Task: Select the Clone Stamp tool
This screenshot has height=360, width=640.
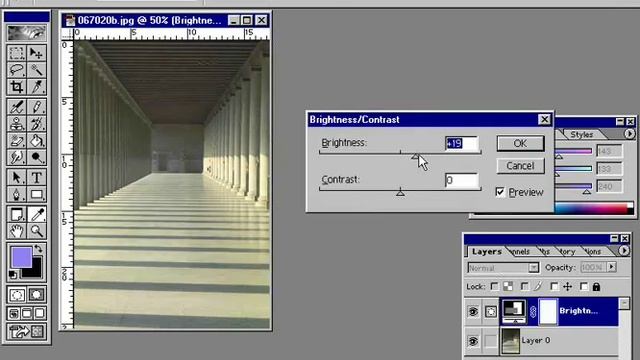Action: 17,124
